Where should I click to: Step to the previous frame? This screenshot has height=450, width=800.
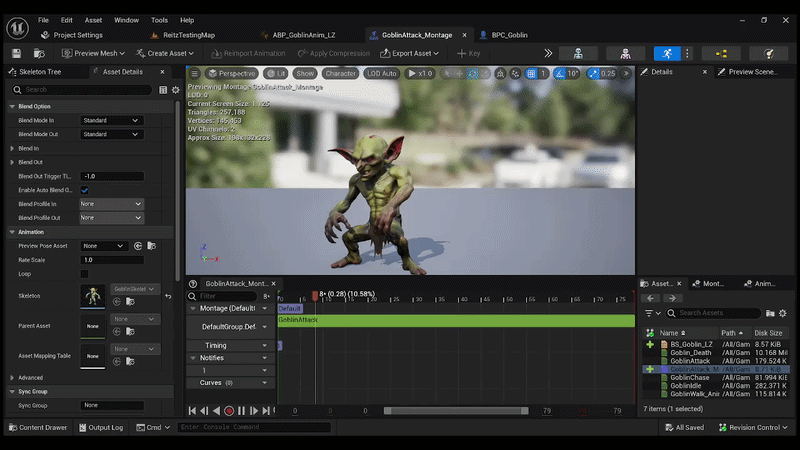204,411
